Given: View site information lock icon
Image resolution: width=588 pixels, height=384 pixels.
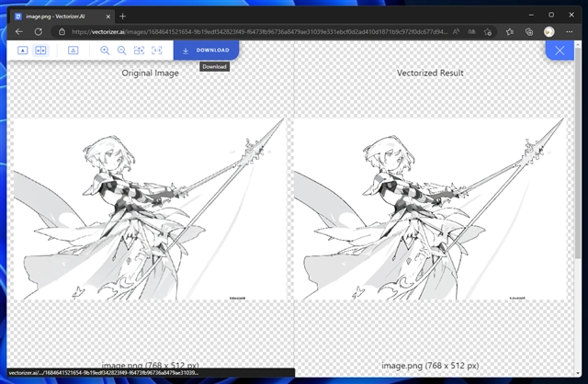Looking at the screenshot, I should pos(62,32).
